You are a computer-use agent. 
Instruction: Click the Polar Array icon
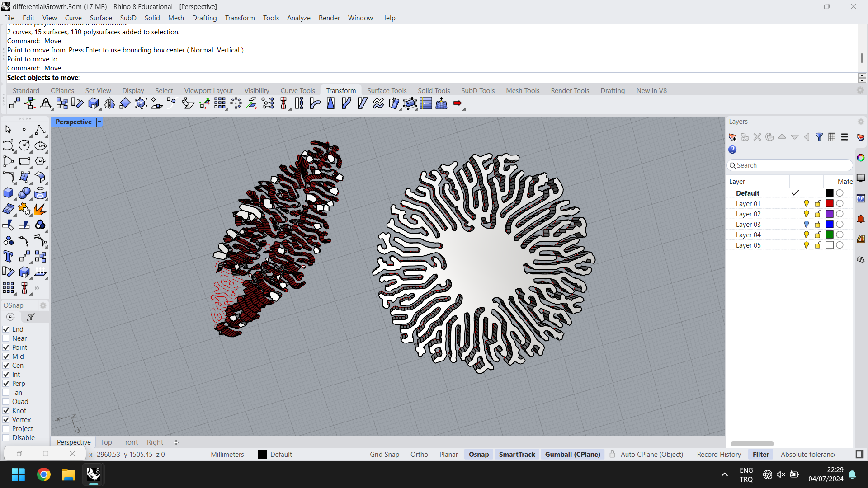[236, 103]
